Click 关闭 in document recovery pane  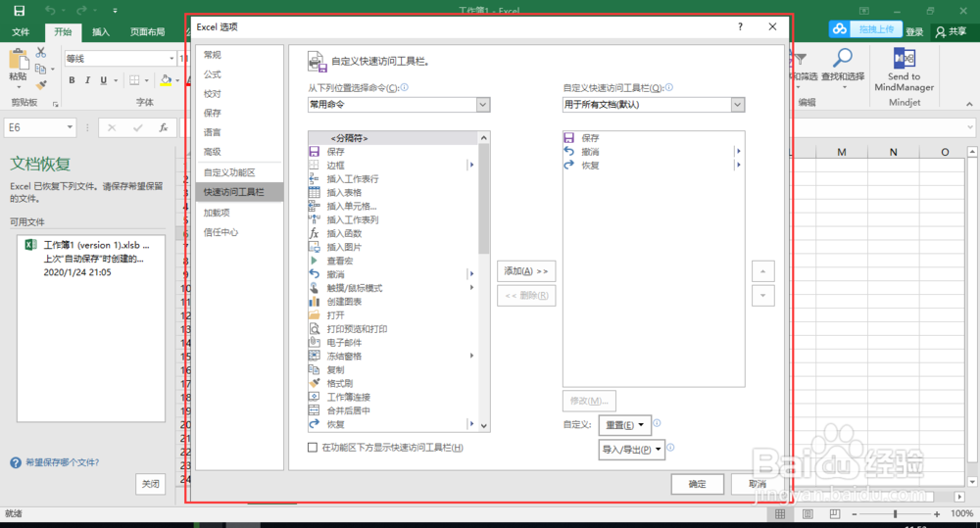click(x=151, y=484)
